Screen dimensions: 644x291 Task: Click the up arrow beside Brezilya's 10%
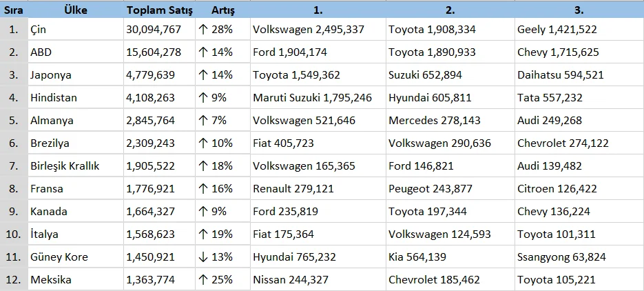pos(202,143)
